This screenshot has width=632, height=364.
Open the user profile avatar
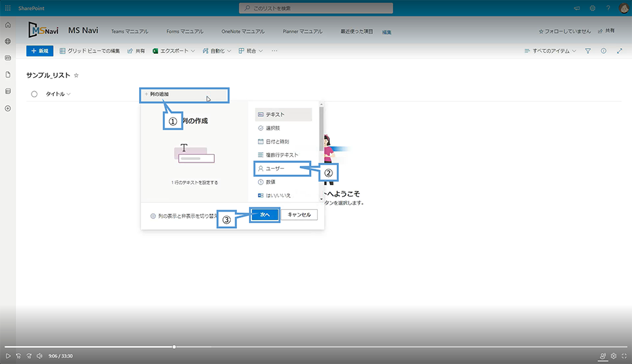pyautogui.click(x=624, y=8)
